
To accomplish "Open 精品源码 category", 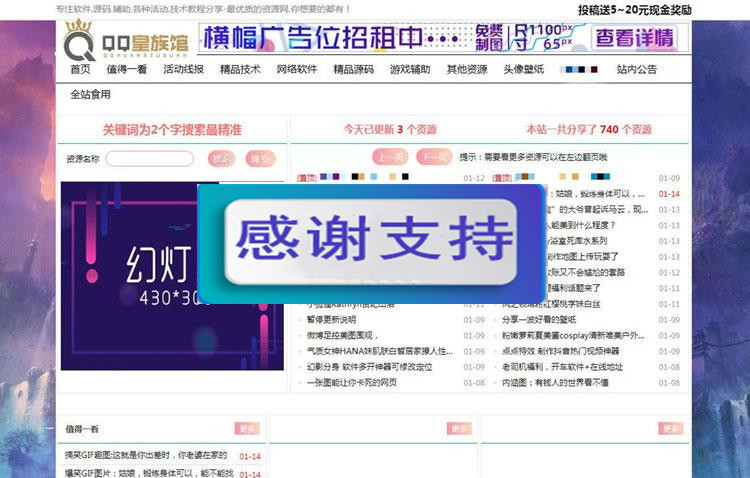I will (x=353, y=69).
